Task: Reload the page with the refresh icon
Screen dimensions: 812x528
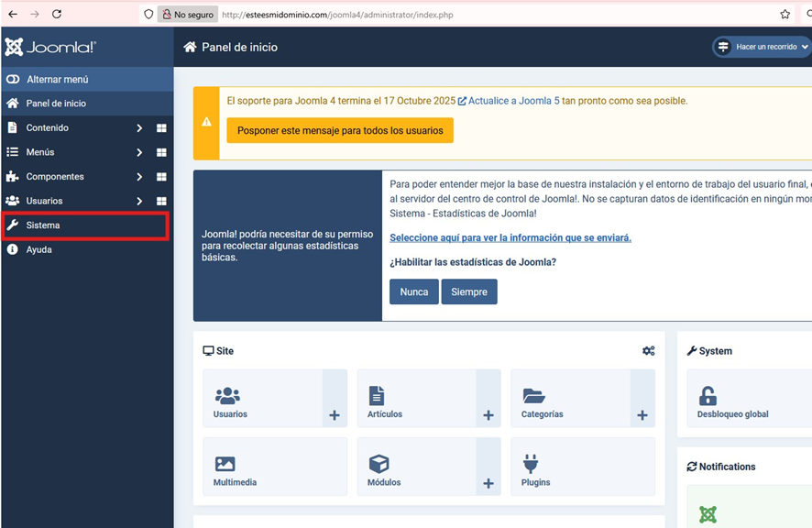Action: tap(57, 14)
